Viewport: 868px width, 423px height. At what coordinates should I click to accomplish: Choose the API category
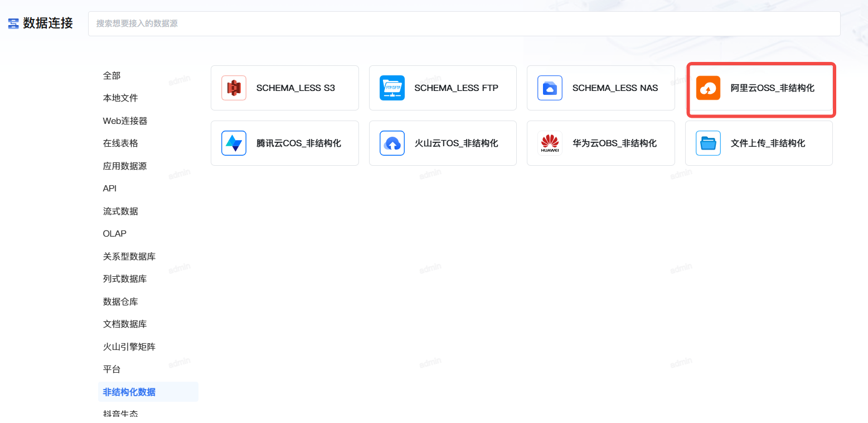[110, 188]
